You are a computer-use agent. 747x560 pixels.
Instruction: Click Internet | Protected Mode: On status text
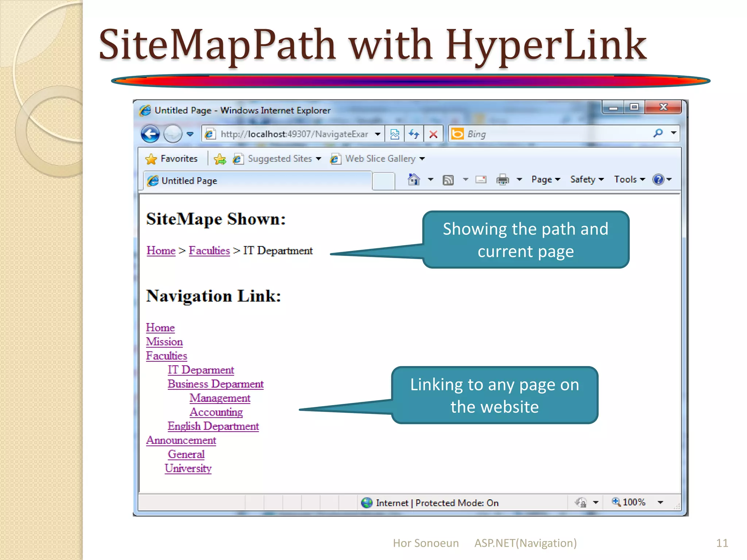tap(437, 503)
